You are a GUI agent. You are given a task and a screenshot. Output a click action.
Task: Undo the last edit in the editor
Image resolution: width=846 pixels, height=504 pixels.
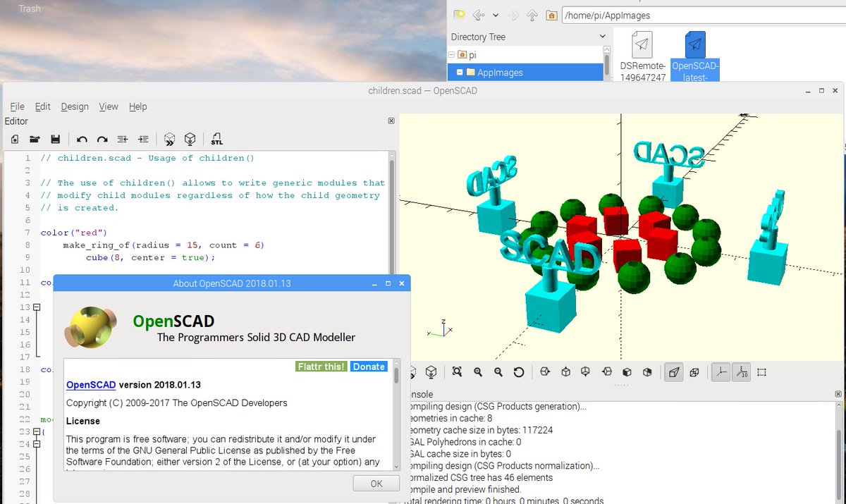pyautogui.click(x=82, y=139)
